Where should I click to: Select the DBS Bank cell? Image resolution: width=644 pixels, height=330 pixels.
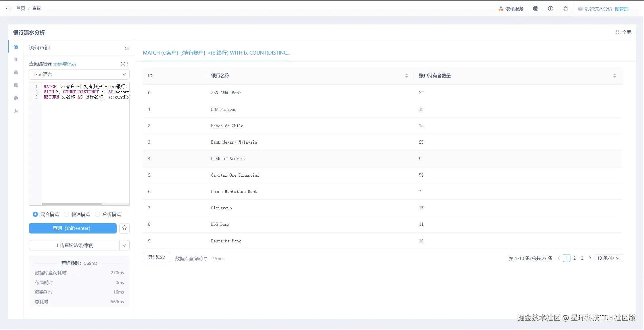coord(220,224)
